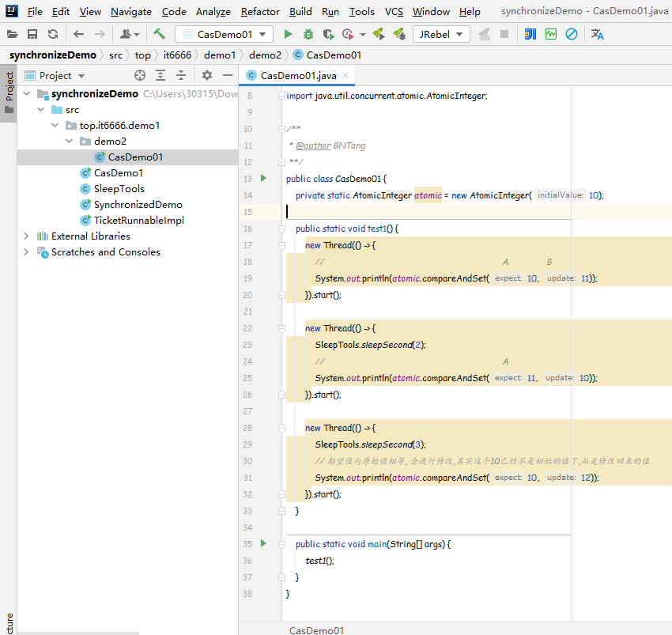
Task: Click the Save All toolbar icon
Action: [x=32, y=34]
